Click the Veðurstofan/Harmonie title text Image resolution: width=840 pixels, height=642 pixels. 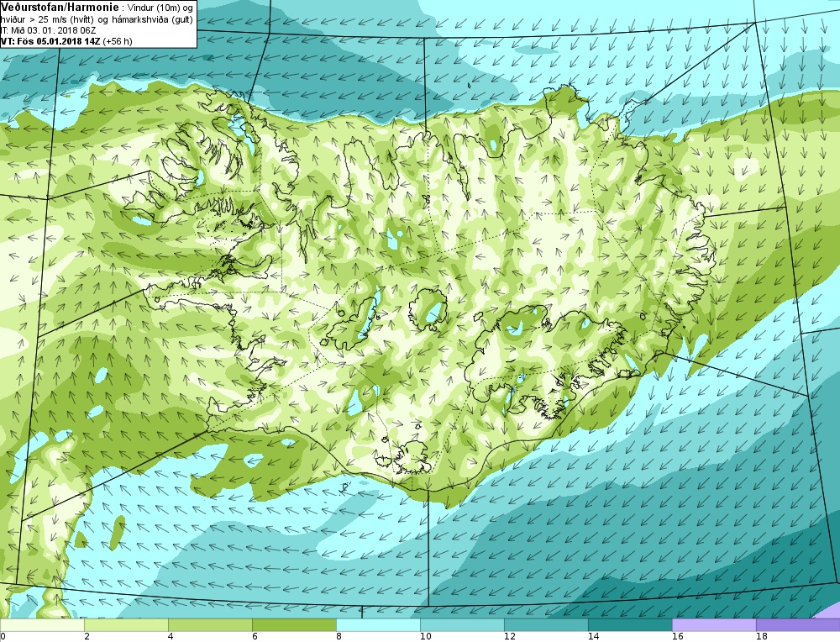[x=60, y=7]
